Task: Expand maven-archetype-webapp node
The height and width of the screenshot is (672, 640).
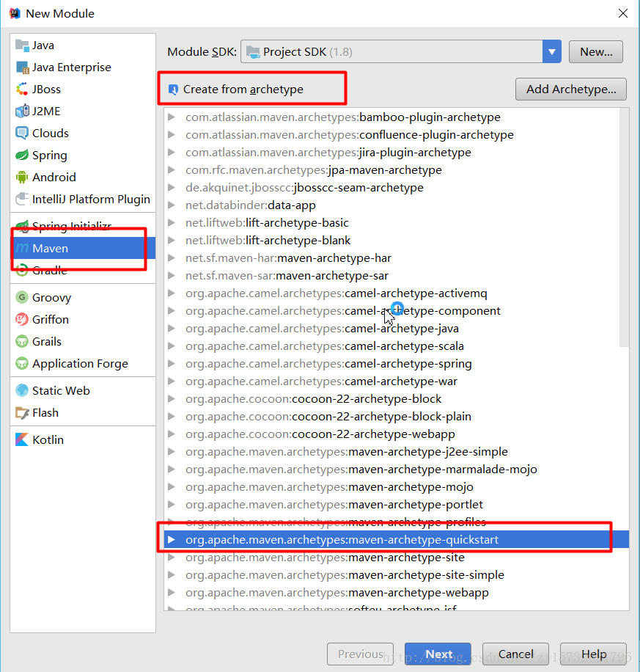Action: click(172, 592)
